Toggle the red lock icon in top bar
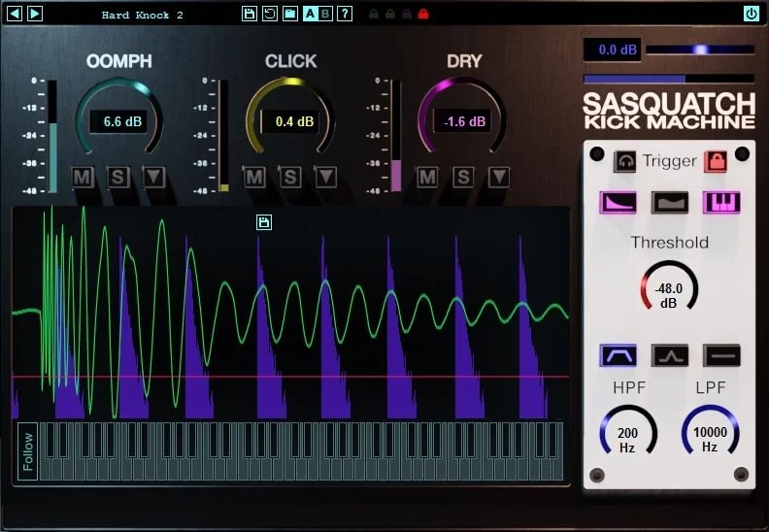Image resolution: width=769 pixels, height=532 pixels. 423,14
